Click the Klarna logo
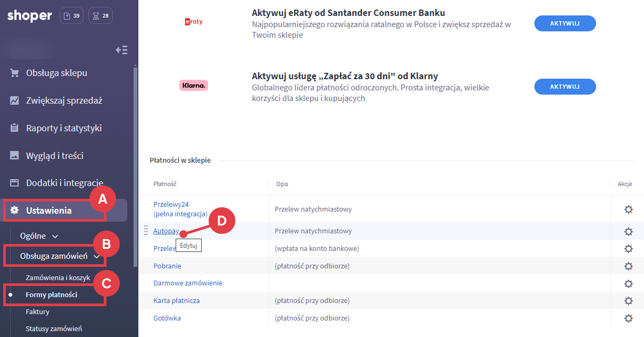Image resolution: width=644 pixels, height=337 pixels. (193, 85)
